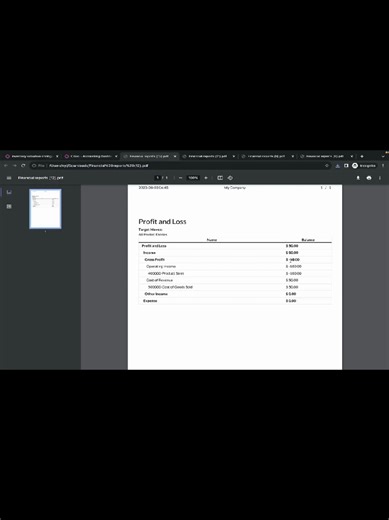Click the "Other Income" row label
Viewport: 389px width, 520px height.
click(x=156, y=294)
